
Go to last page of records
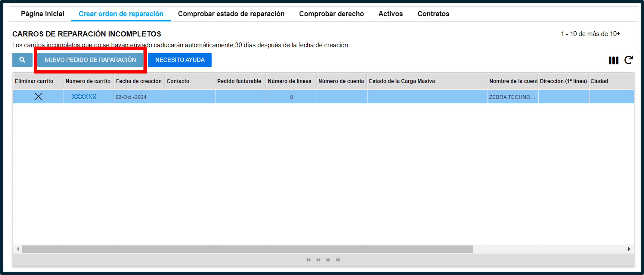[338, 260]
